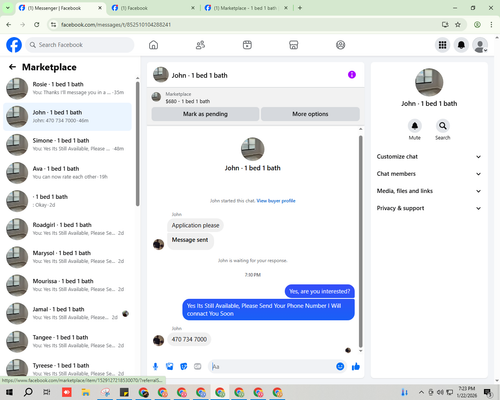Screen dimensions: 500x400
Task: Open the Groups icon in top navigation
Action: click(x=340, y=45)
